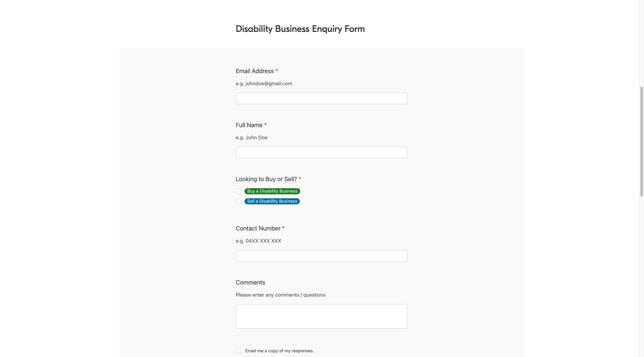The height and width of the screenshot is (357, 644).
Task: Click the 'Looking to Buy or Sell?' question label
Action: [266, 179]
